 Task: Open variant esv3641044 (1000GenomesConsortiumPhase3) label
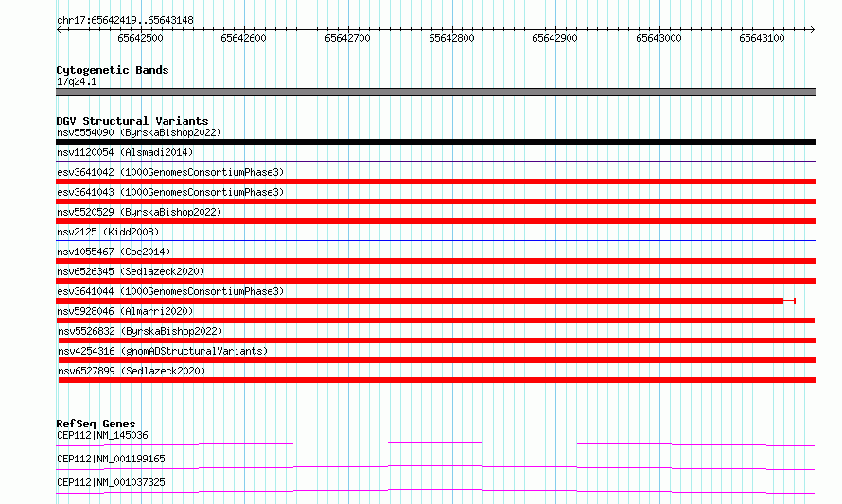tap(170, 291)
